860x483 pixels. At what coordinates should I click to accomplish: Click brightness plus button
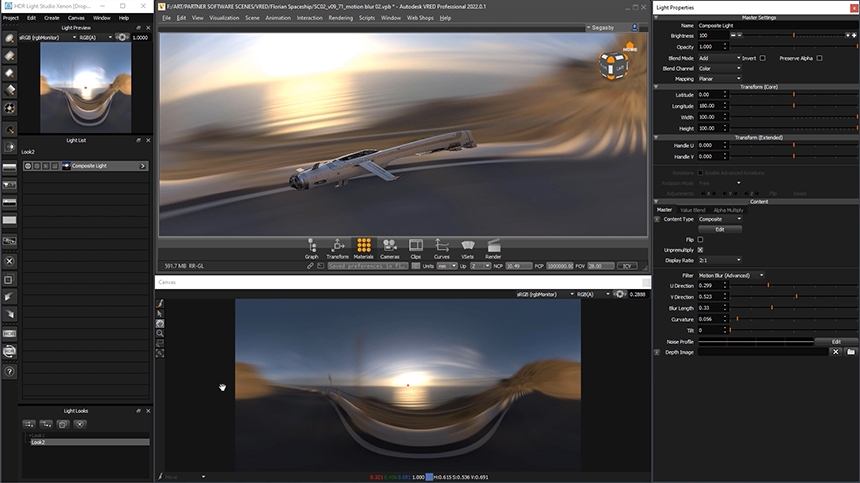click(854, 35)
